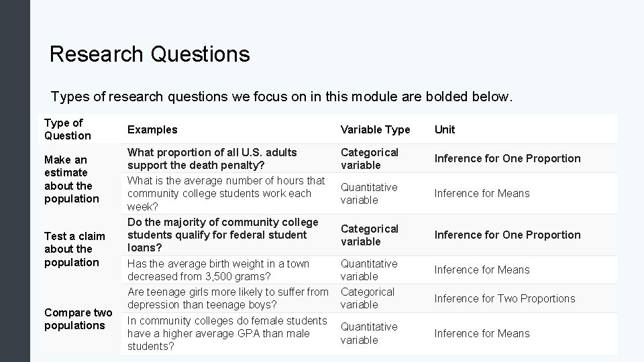Click the 'Research Questions' slide title

coord(150,54)
